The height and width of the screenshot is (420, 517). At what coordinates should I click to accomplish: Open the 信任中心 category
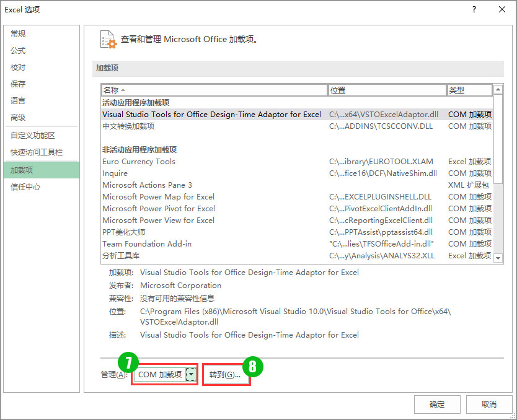pos(42,187)
